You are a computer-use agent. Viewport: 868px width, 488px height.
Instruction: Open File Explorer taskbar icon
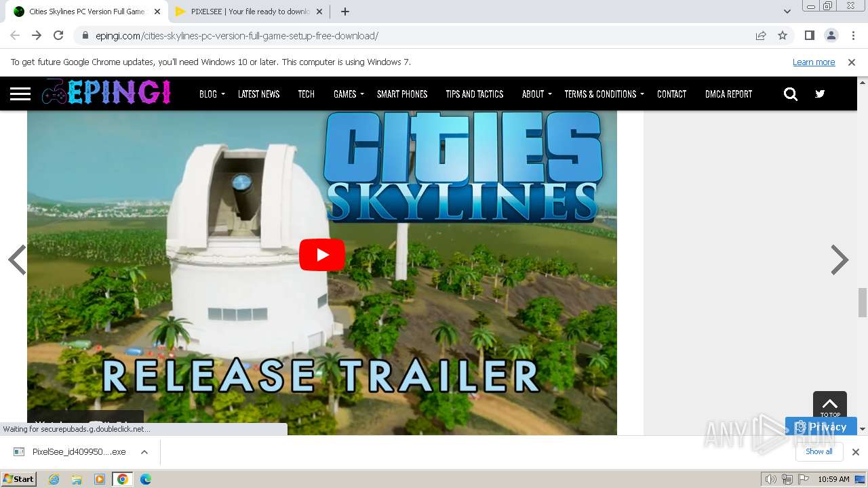click(77, 479)
